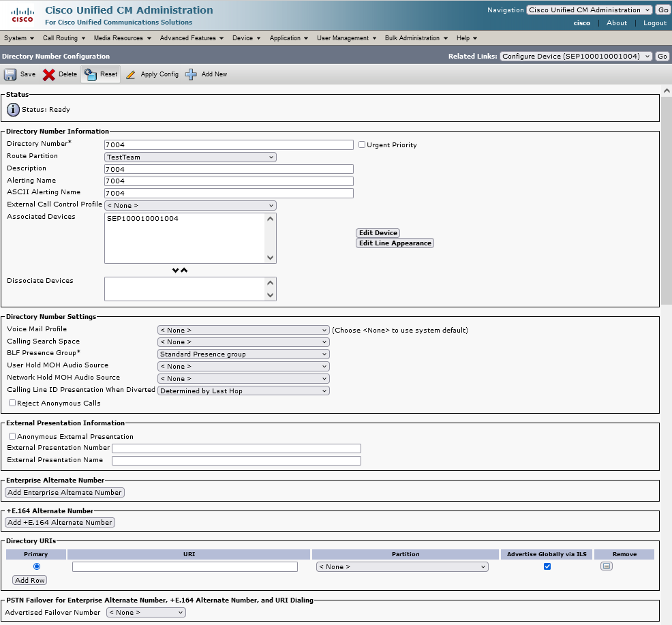
Task: Select the Primary URI radio button
Action: click(x=36, y=566)
